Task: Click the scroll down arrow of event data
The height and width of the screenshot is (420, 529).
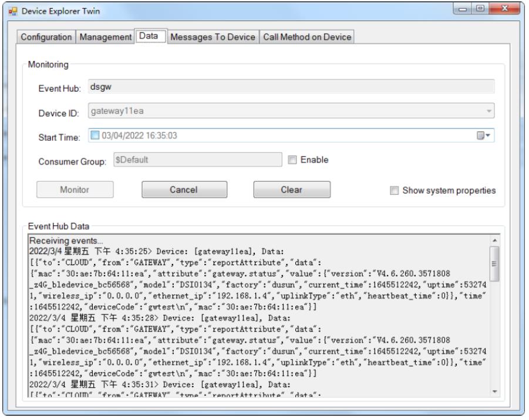Action: pos(494,391)
